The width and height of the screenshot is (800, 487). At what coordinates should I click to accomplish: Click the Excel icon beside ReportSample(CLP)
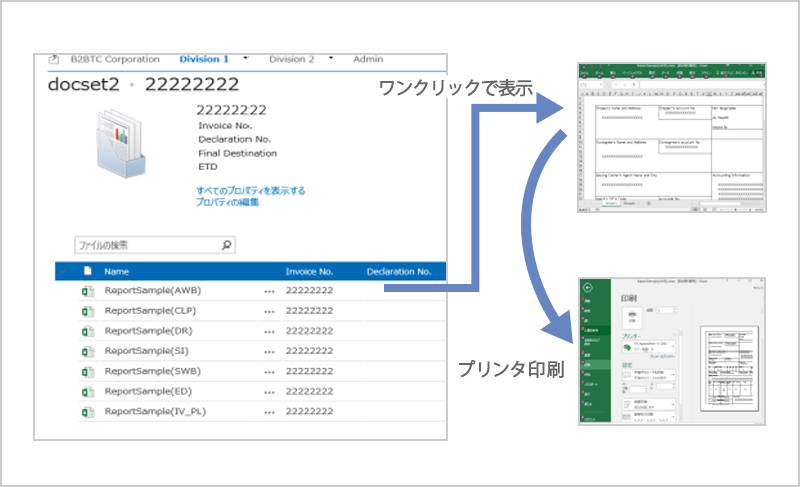pyautogui.click(x=87, y=311)
